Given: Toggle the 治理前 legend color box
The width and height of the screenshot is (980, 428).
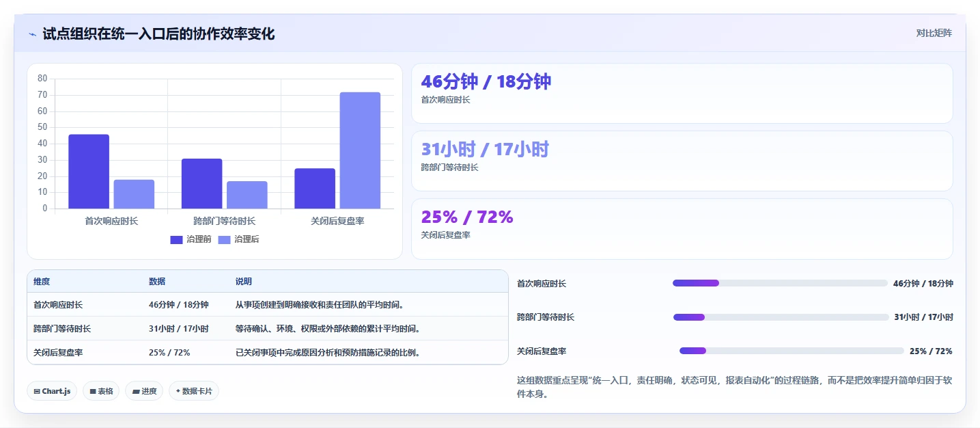Looking at the screenshot, I should [x=177, y=239].
